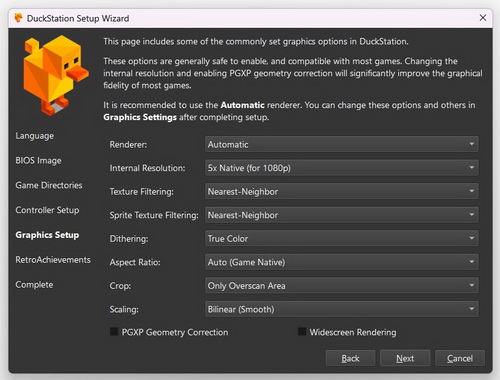The image size is (500, 380).
Task: Click the Back button
Action: (350, 358)
